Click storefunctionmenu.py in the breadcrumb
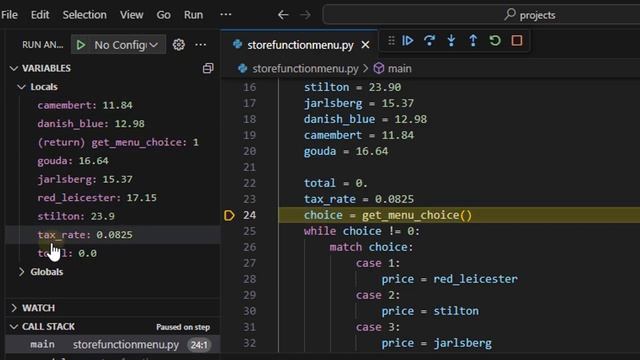The width and height of the screenshot is (640, 360). (305, 69)
